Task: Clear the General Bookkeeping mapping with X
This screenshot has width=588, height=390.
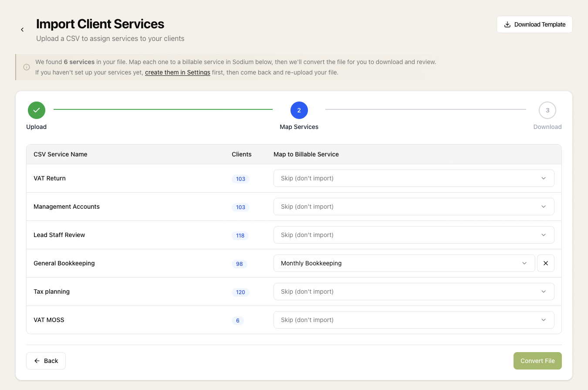Action: click(546, 263)
